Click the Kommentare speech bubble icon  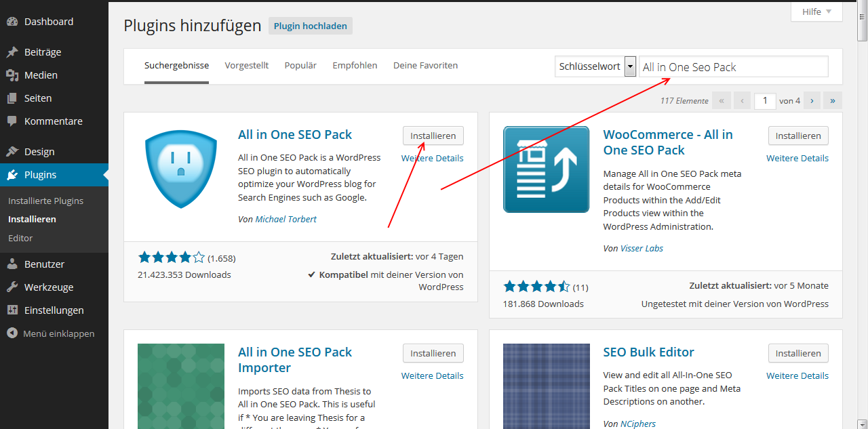[12, 121]
